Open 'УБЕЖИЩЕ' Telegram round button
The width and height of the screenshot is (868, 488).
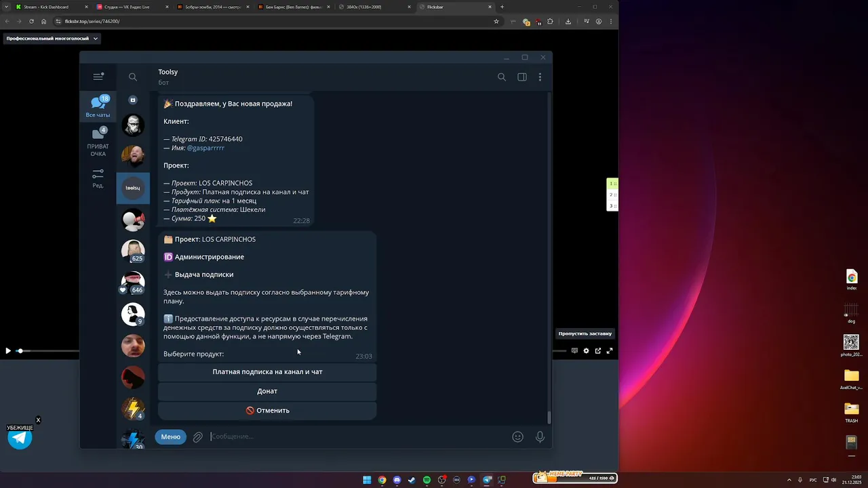tap(20, 438)
